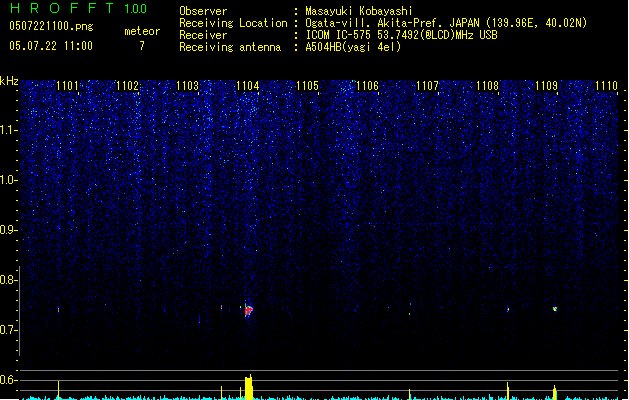The height and width of the screenshot is (400, 629).
Task: Click the 1108 time marker
Action: click(487, 86)
